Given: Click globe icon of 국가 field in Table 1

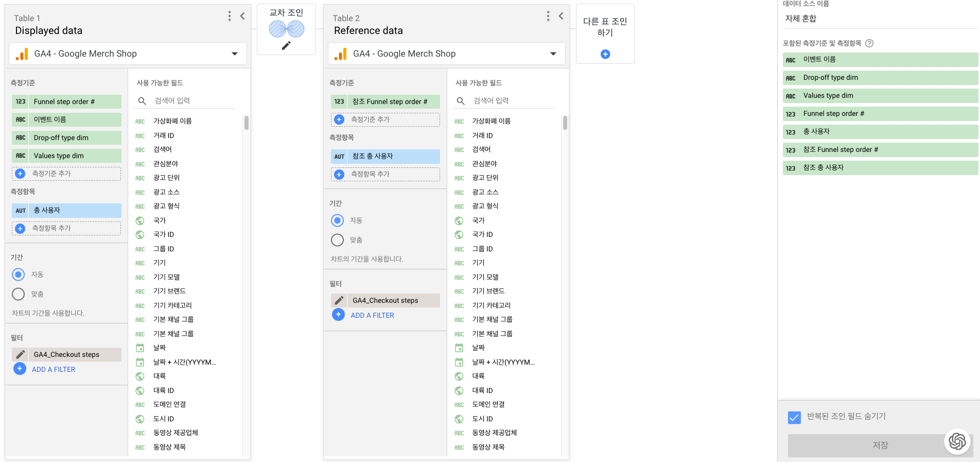Looking at the screenshot, I should click(140, 220).
